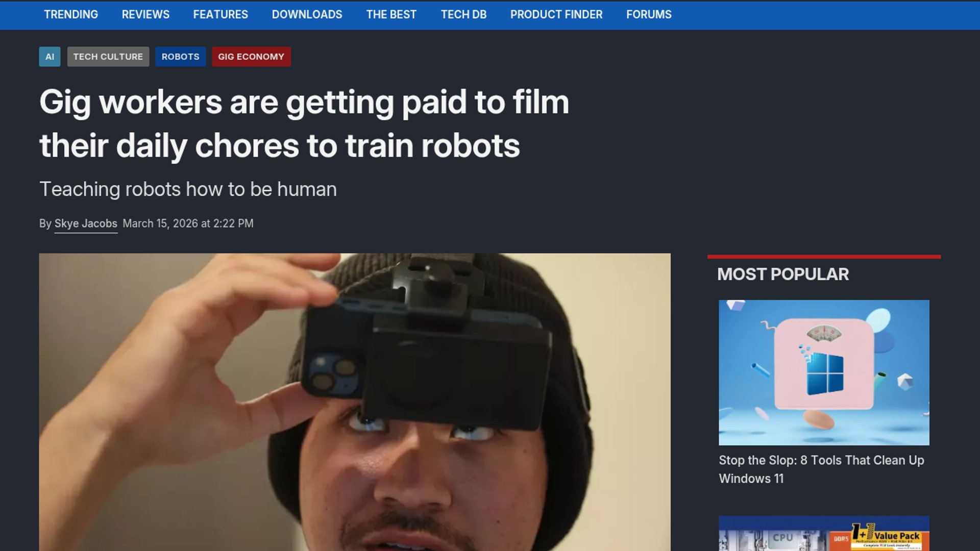Click the article publish date text
980x551 pixels.
click(188, 223)
